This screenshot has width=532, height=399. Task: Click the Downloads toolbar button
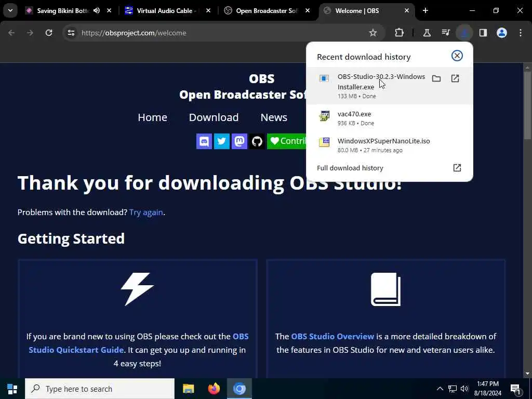tap(464, 33)
